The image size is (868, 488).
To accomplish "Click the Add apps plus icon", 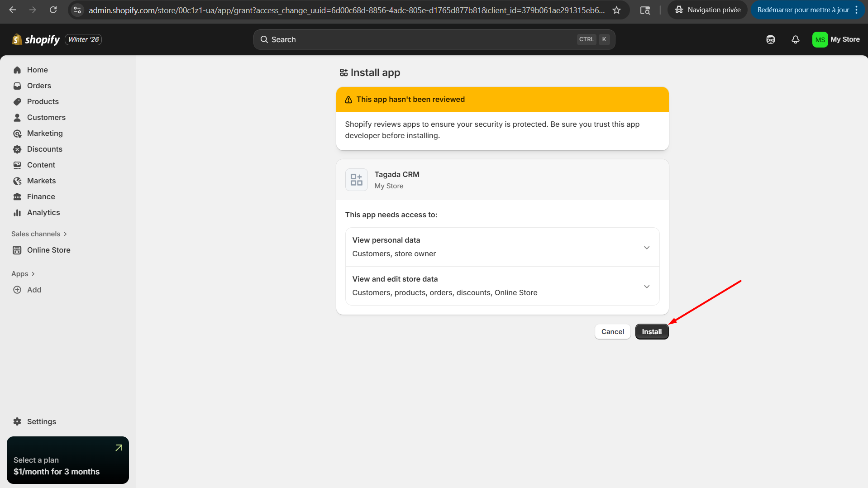I will 17,290.
